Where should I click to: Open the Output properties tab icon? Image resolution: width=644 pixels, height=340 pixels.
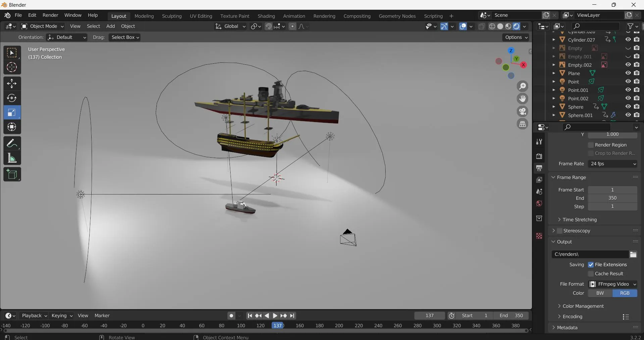pos(539,168)
